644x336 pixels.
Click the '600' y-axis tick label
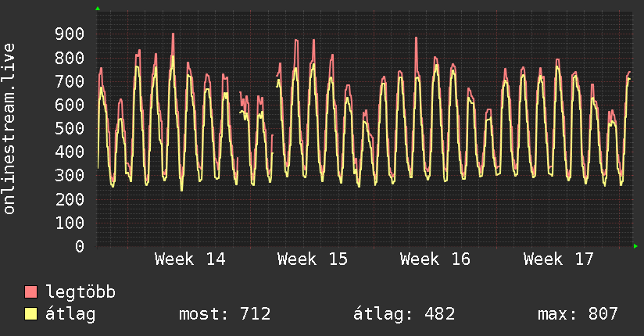tap(70, 105)
